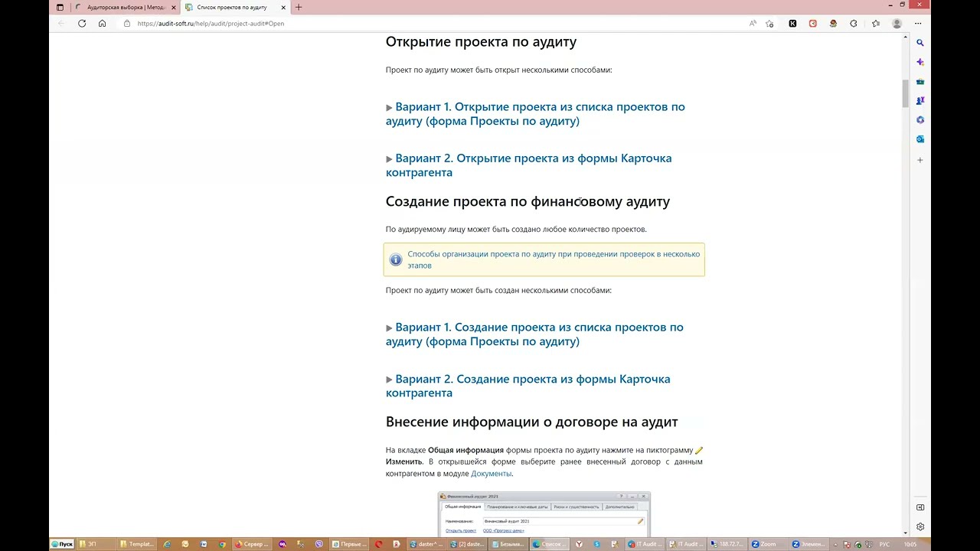Open the sidebar Tools briefcase icon
980x551 pixels.
pyautogui.click(x=920, y=81)
